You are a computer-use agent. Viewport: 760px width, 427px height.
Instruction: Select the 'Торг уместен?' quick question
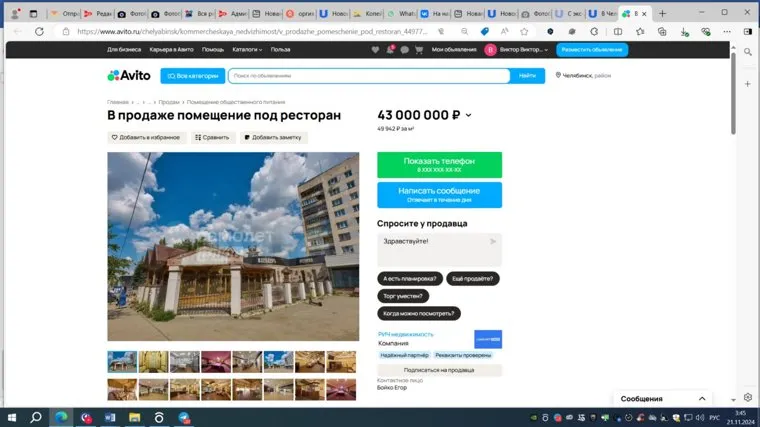(x=404, y=296)
